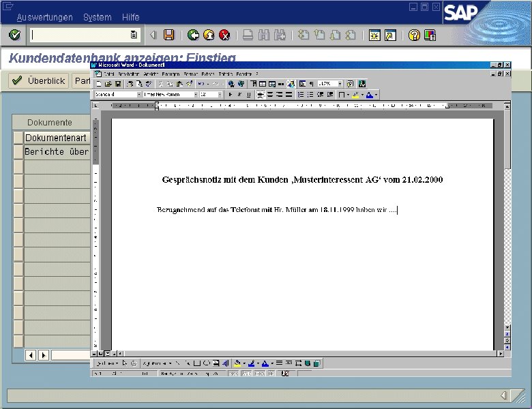Click the right arrow button under Dokumente table
This screenshot has width=532, height=409.
(x=43, y=355)
